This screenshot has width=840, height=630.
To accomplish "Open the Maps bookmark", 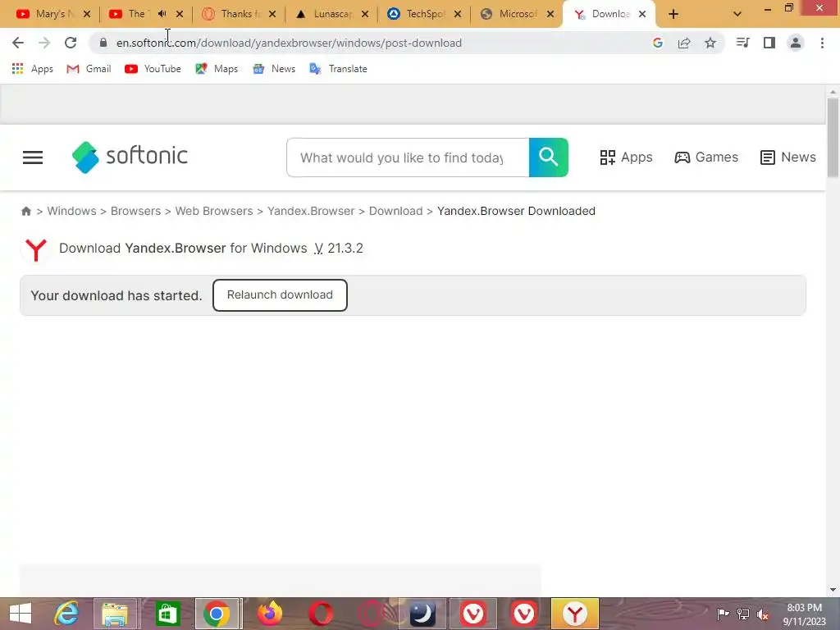I will pyautogui.click(x=217, y=69).
